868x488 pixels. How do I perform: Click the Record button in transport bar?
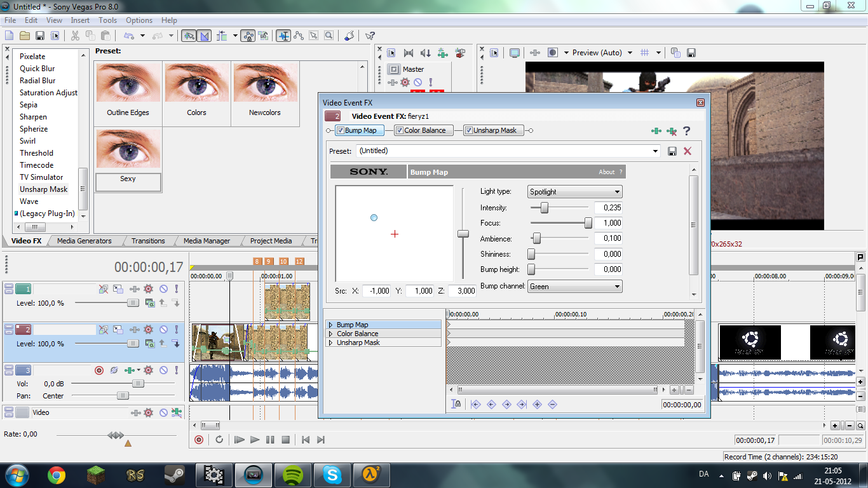click(199, 440)
